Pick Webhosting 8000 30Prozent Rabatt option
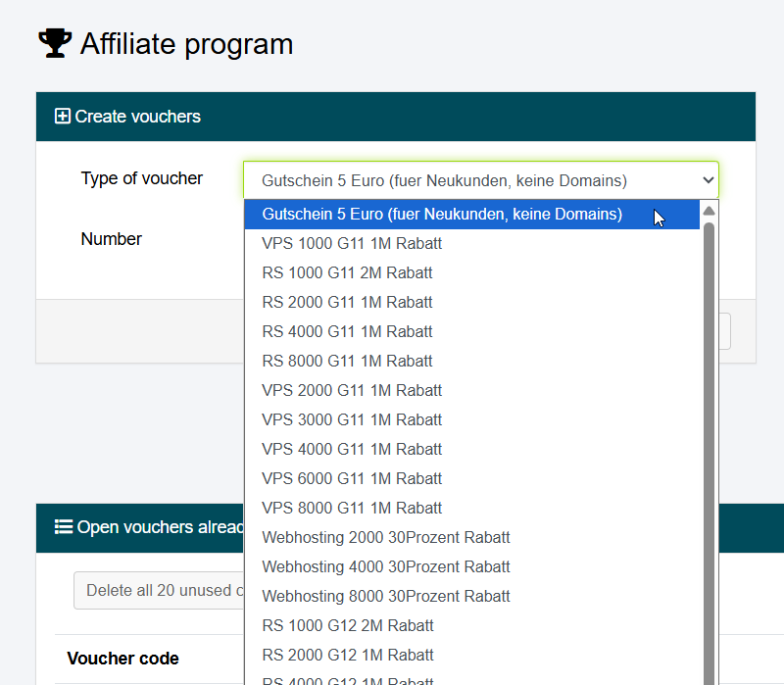 tap(386, 596)
